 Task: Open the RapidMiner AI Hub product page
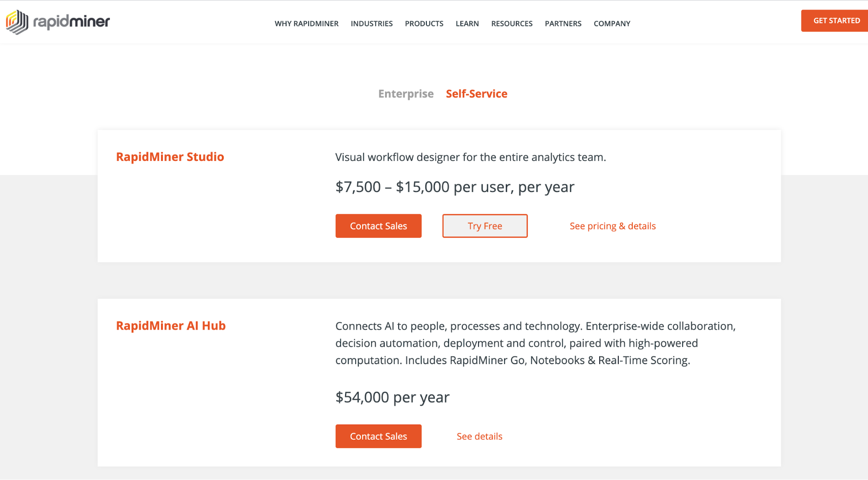[171, 325]
